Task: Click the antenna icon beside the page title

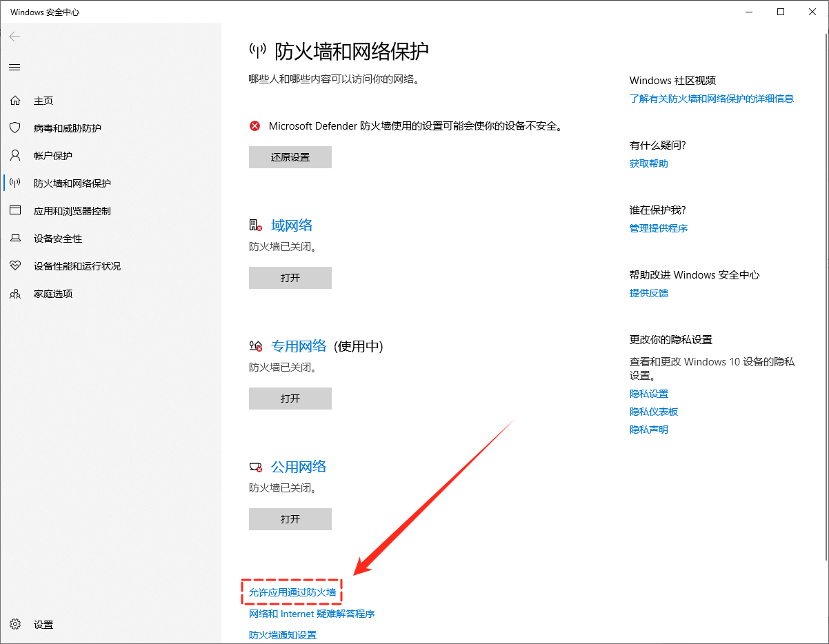Action: pos(257,51)
